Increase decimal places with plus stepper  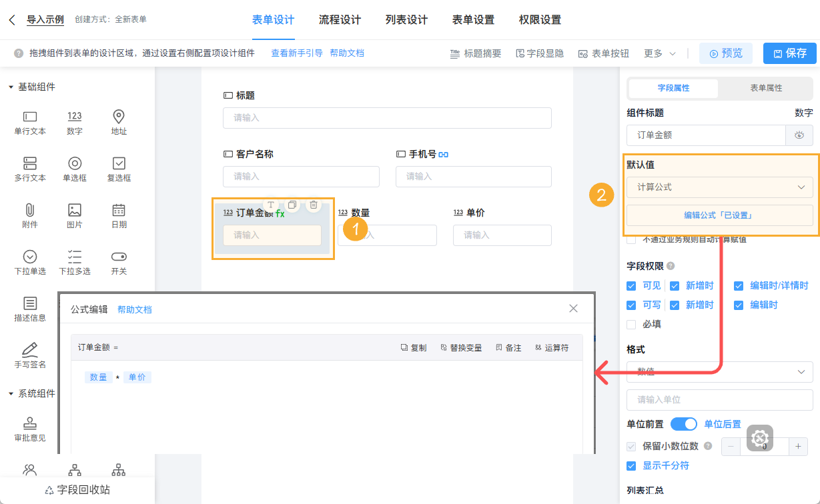(x=798, y=446)
